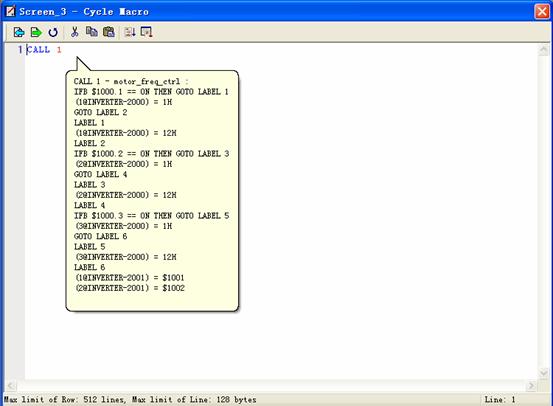Open the macro command wizard icon
Image resolution: width=553 pixels, height=406 pixels.
coord(146,32)
